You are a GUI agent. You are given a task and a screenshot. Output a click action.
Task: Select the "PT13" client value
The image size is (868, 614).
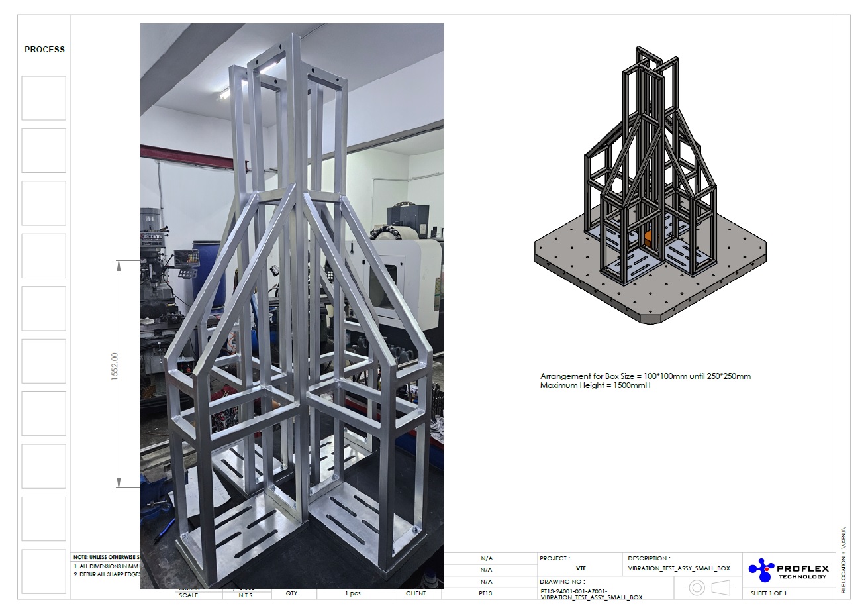click(485, 593)
